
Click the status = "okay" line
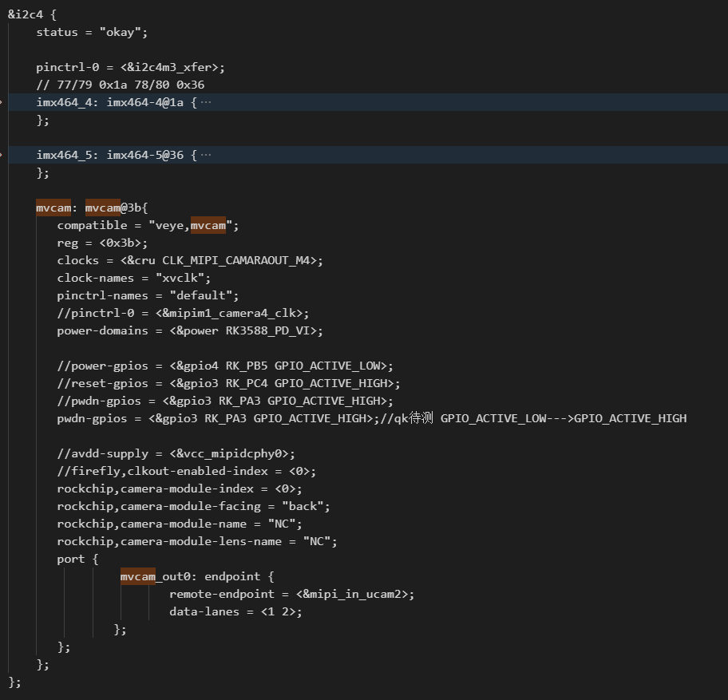(92, 33)
